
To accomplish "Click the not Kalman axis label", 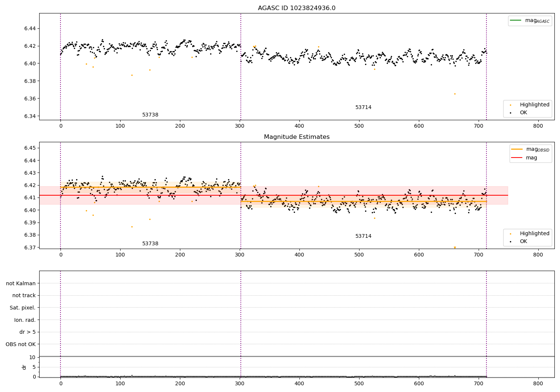I will click(x=21, y=283).
